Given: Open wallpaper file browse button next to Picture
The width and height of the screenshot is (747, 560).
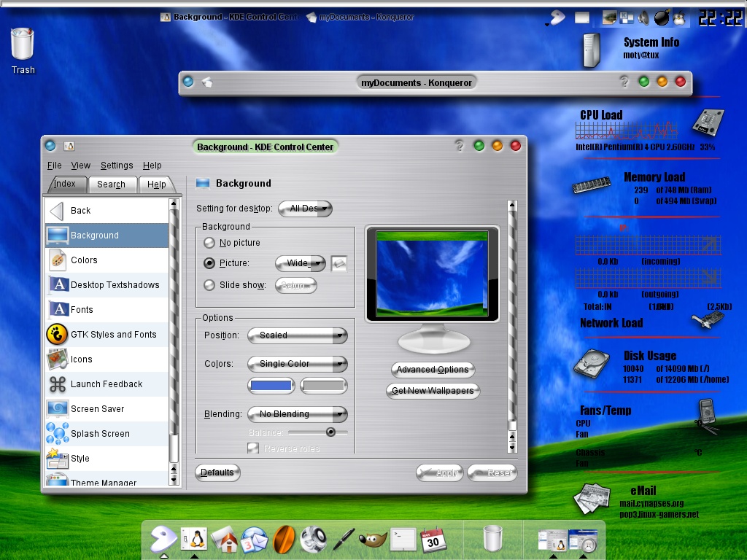Looking at the screenshot, I should pos(338,263).
